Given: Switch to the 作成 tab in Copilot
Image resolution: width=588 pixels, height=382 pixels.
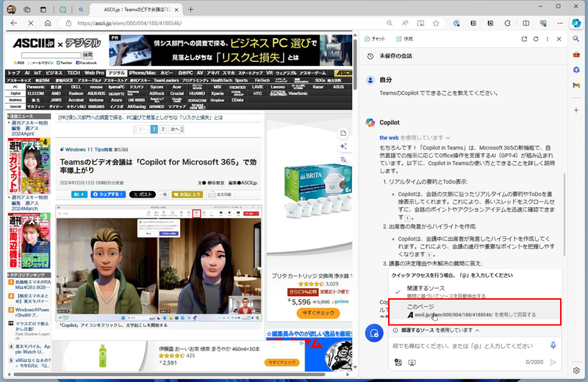Looking at the screenshot, I should point(405,39).
